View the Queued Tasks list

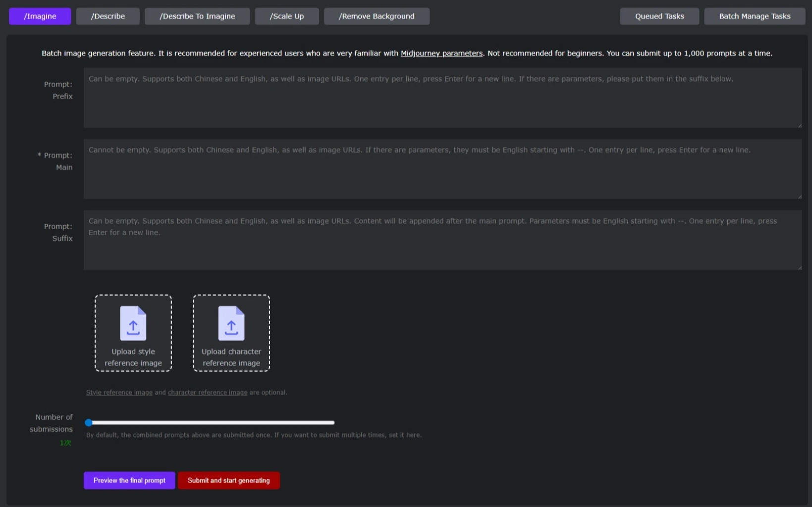click(659, 16)
